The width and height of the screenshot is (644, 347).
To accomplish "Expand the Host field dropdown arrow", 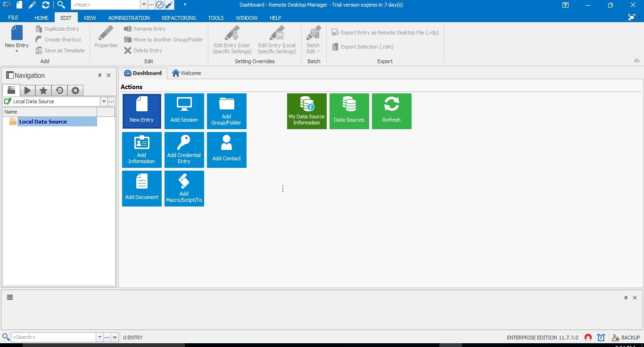I will click(x=144, y=5).
